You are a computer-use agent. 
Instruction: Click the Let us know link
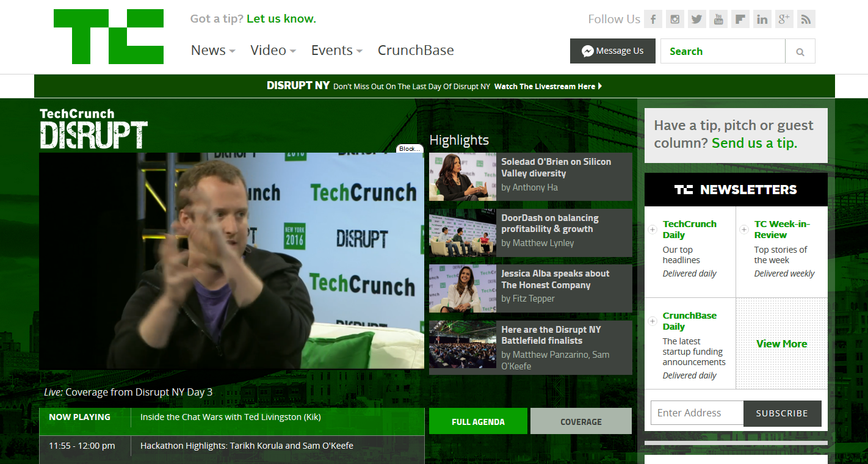point(281,18)
